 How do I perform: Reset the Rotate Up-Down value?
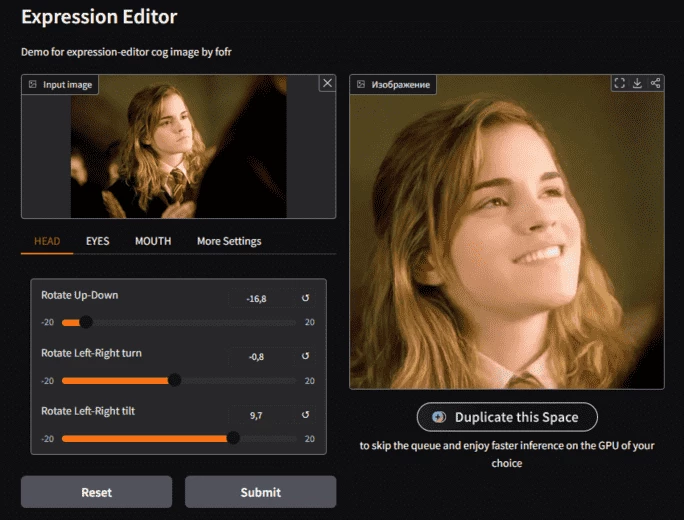305,298
